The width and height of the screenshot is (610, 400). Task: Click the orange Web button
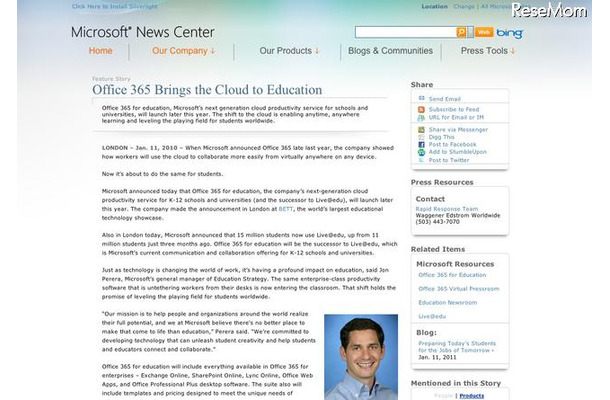pos(484,32)
